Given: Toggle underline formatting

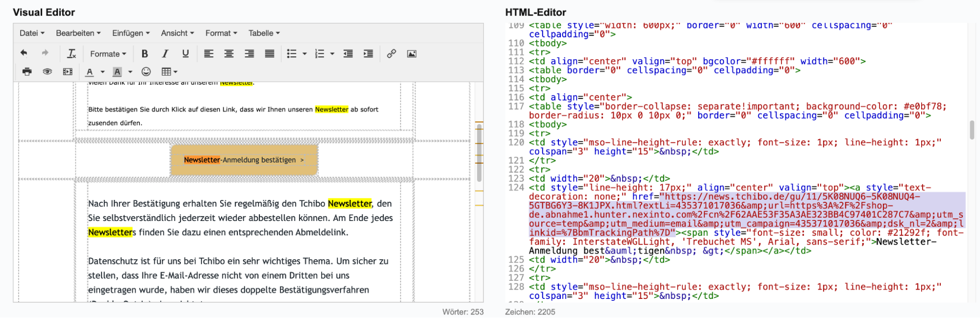Looking at the screenshot, I should (x=185, y=53).
